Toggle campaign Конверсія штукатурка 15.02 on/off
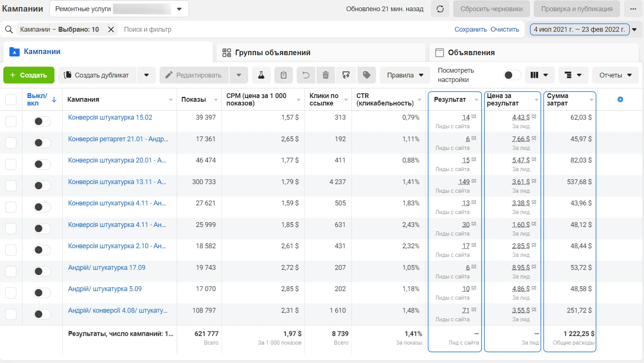 pos(42,121)
